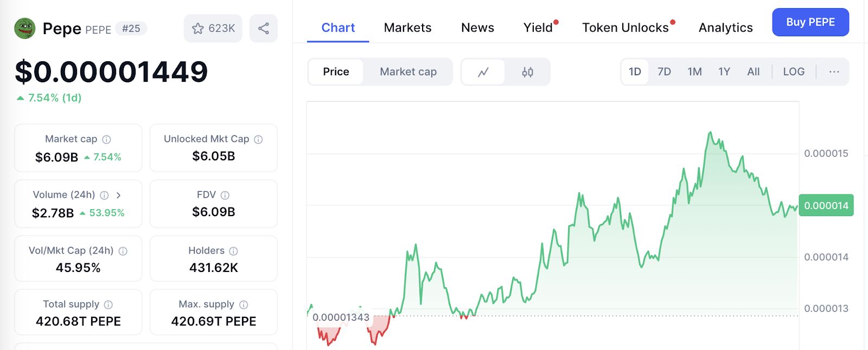The width and height of the screenshot is (868, 350).
Task: Open more chart options ellipsis menu
Action: point(834,72)
